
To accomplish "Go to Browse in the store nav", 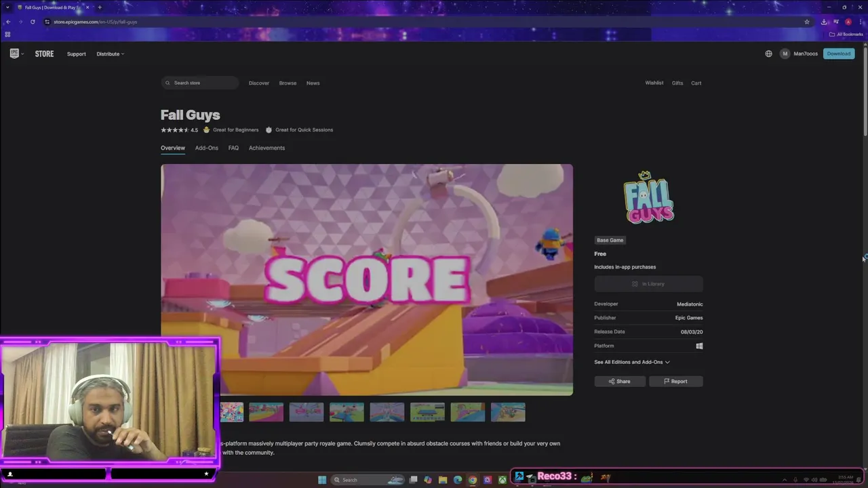I will pyautogui.click(x=288, y=83).
